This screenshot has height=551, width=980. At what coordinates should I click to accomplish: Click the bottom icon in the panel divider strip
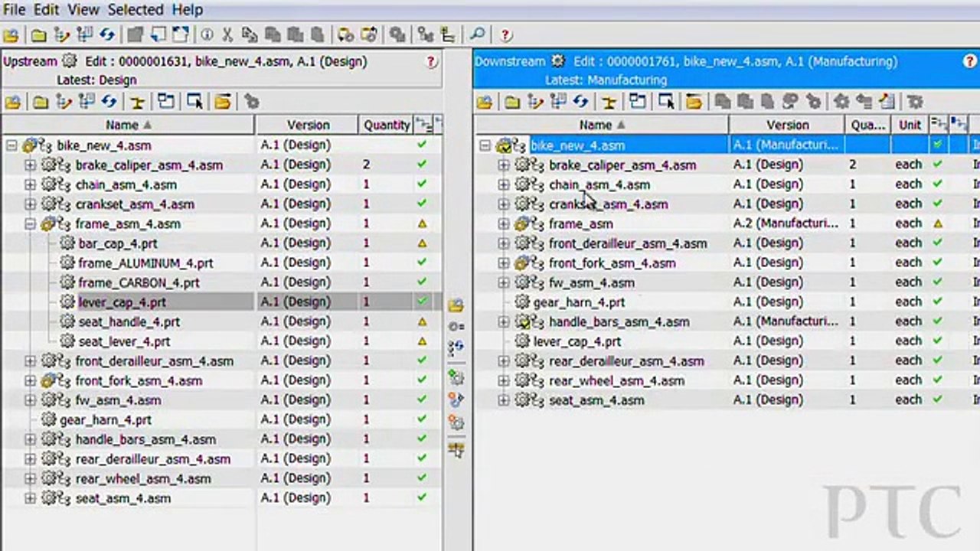(x=456, y=450)
